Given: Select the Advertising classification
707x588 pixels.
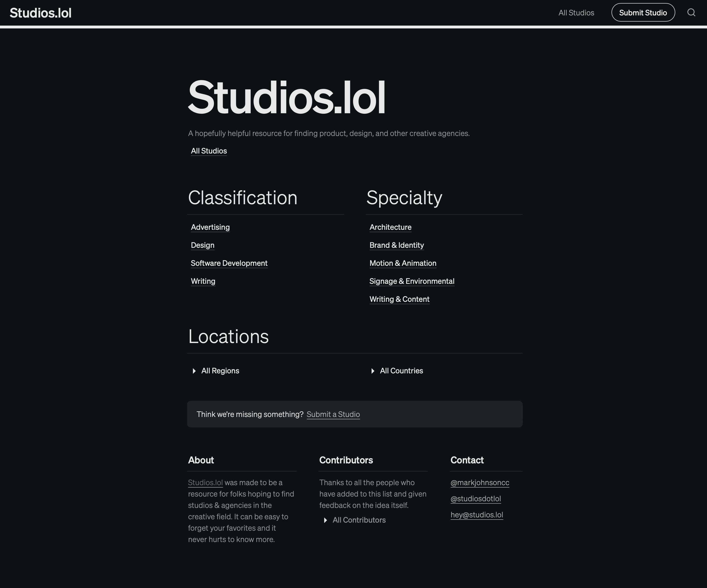Looking at the screenshot, I should point(210,227).
